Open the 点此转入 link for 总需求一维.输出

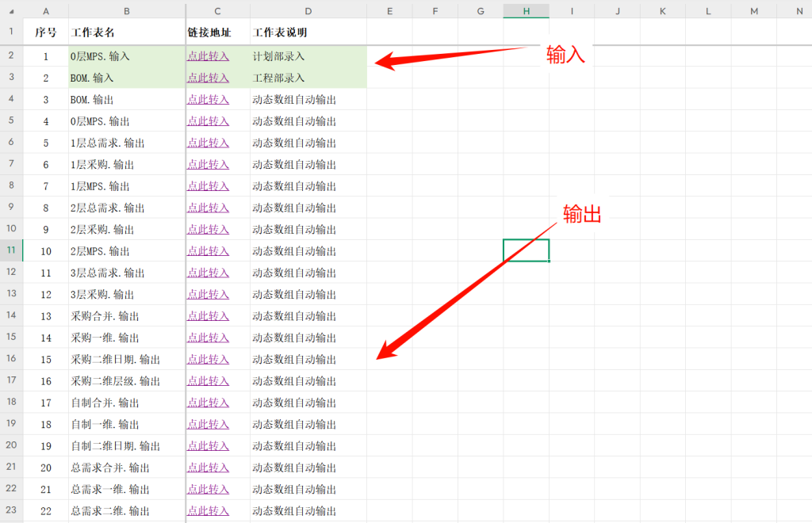[x=208, y=490]
